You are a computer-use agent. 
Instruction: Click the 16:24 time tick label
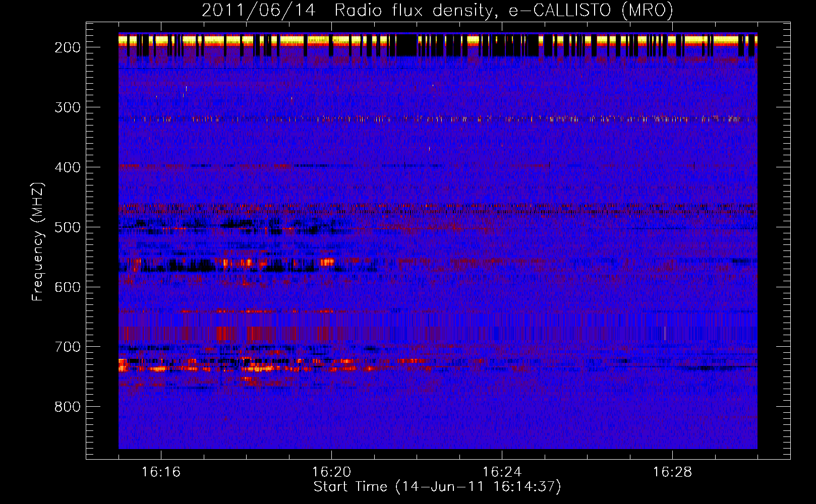[x=502, y=472]
